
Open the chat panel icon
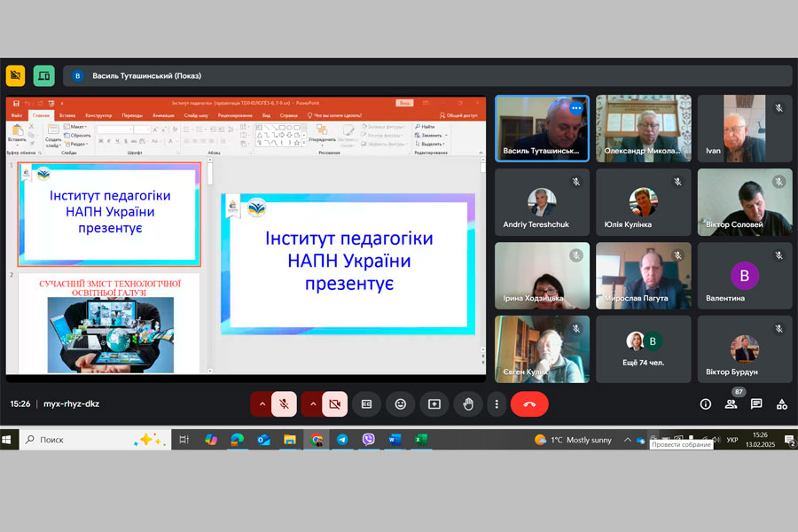(756, 404)
